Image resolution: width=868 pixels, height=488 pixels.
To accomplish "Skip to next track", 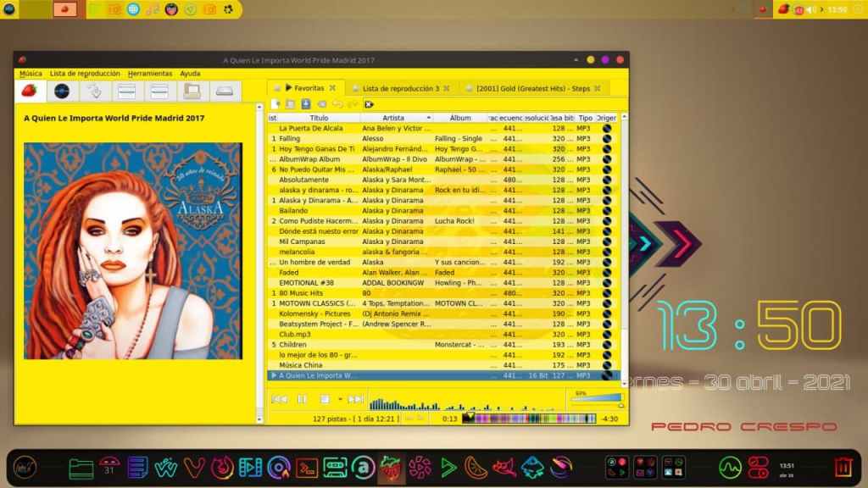I will tap(356, 399).
